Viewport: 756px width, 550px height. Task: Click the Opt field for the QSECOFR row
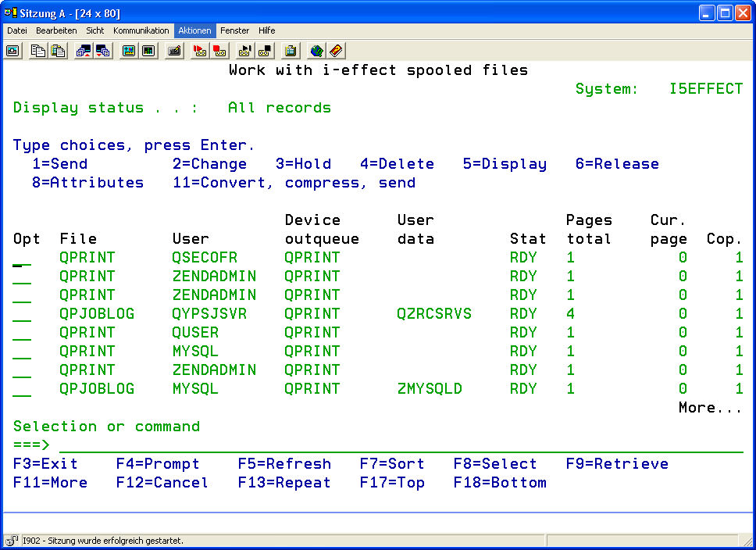(22, 258)
